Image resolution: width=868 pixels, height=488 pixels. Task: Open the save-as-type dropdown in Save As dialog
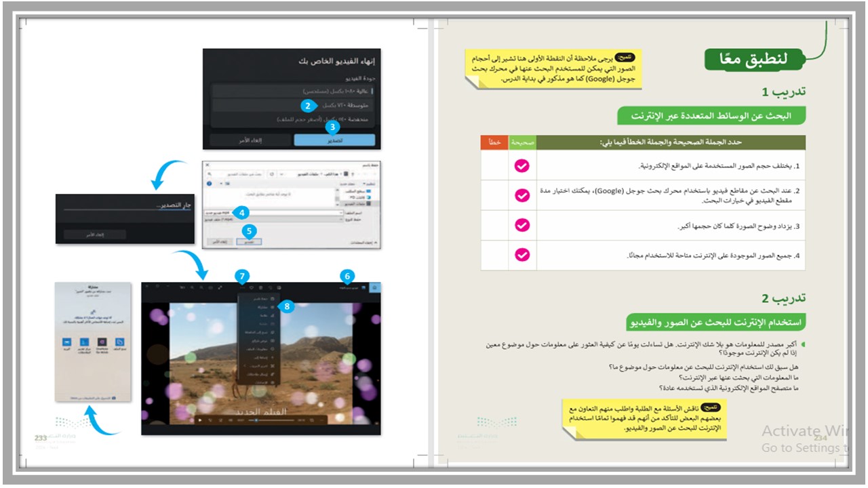pos(274,220)
